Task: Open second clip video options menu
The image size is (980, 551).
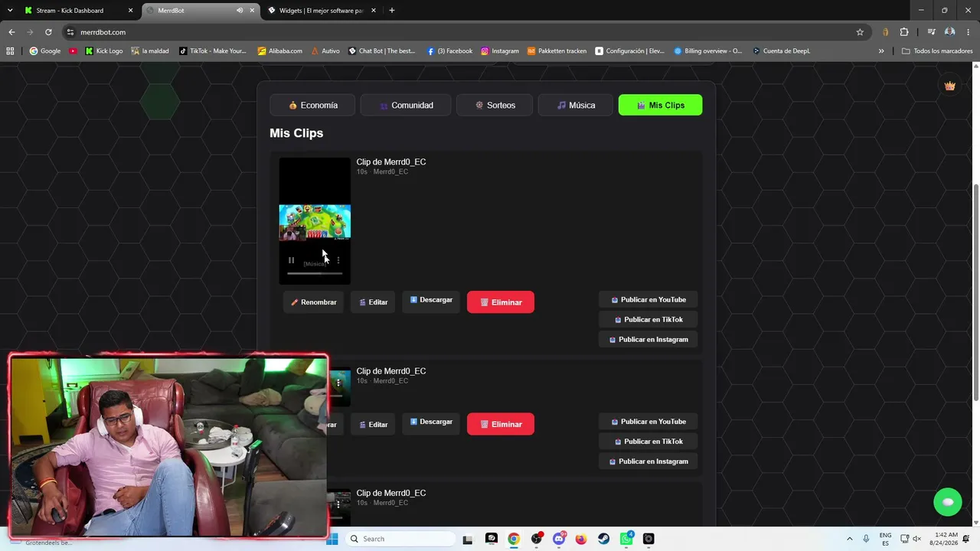Action: tap(338, 383)
